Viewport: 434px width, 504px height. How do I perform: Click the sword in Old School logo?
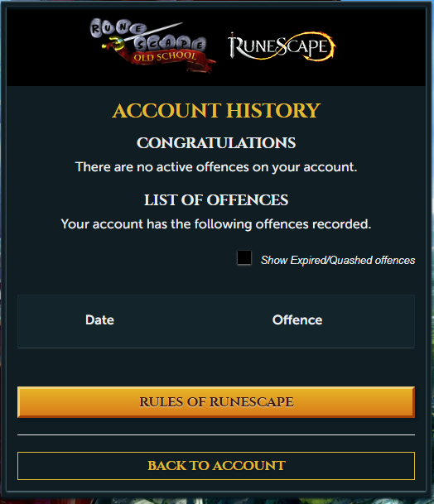point(142,36)
